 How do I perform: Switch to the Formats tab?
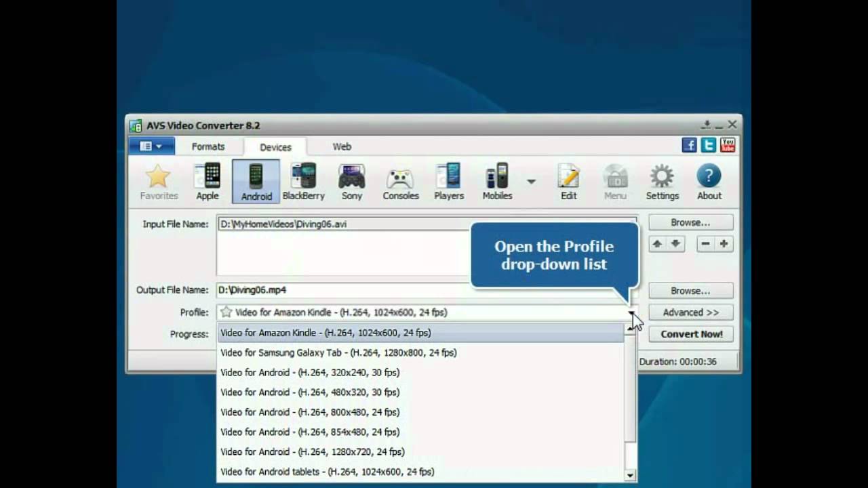(208, 146)
